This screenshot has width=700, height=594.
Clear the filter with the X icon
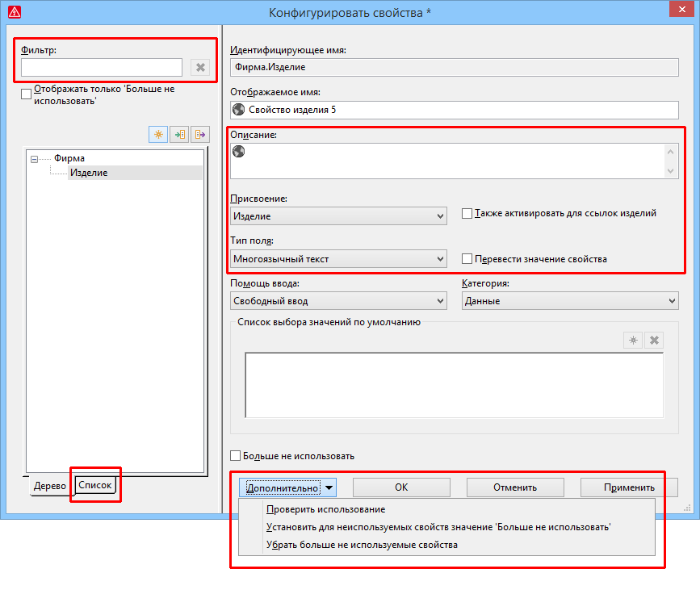(x=200, y=68)
